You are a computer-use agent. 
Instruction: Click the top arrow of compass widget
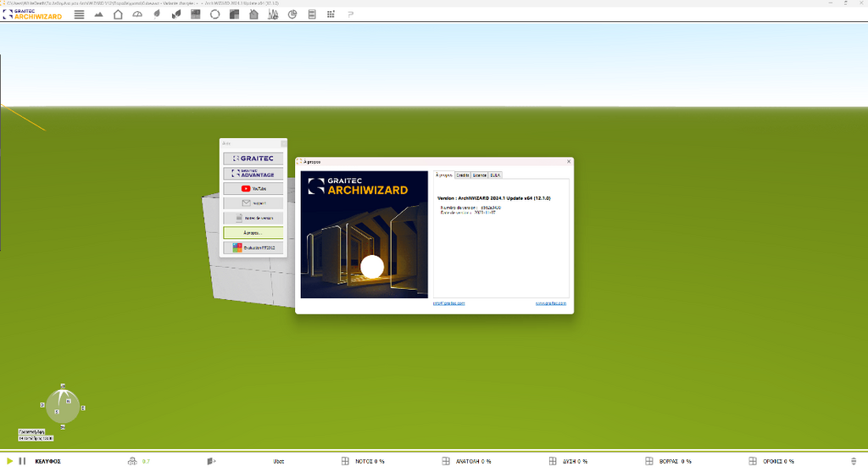[63, 386]
